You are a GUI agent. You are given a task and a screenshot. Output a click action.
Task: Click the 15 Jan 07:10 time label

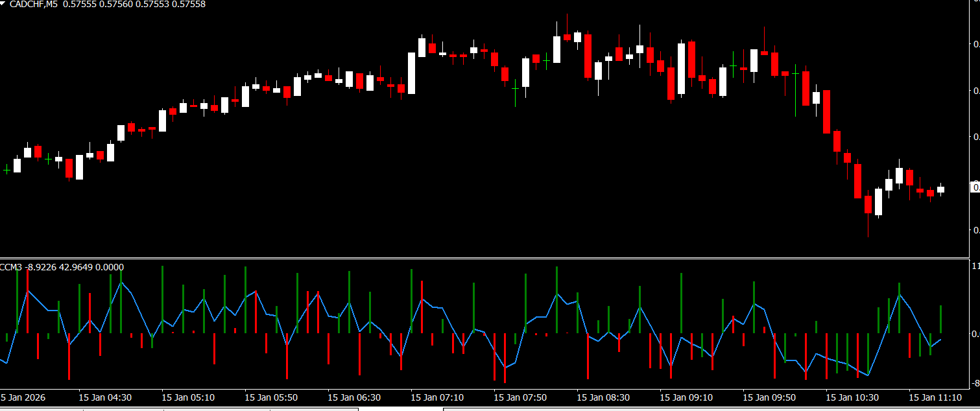pos(437,397)
